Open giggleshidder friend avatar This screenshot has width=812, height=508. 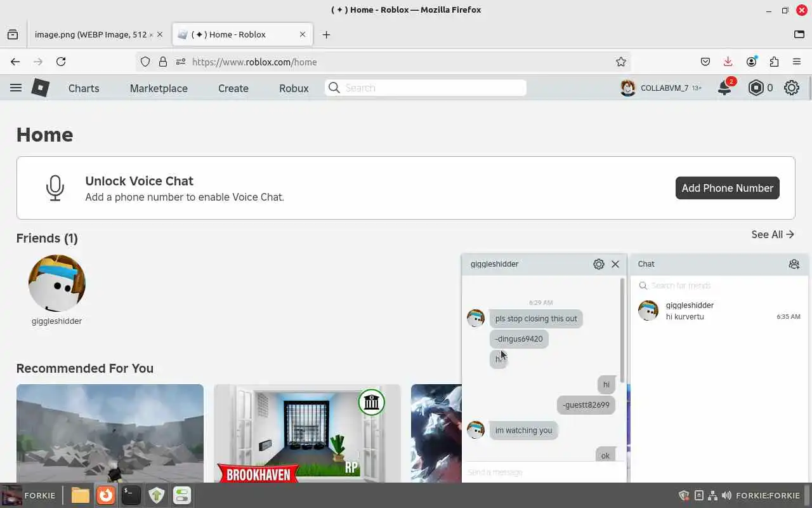[x=57, y=283]
